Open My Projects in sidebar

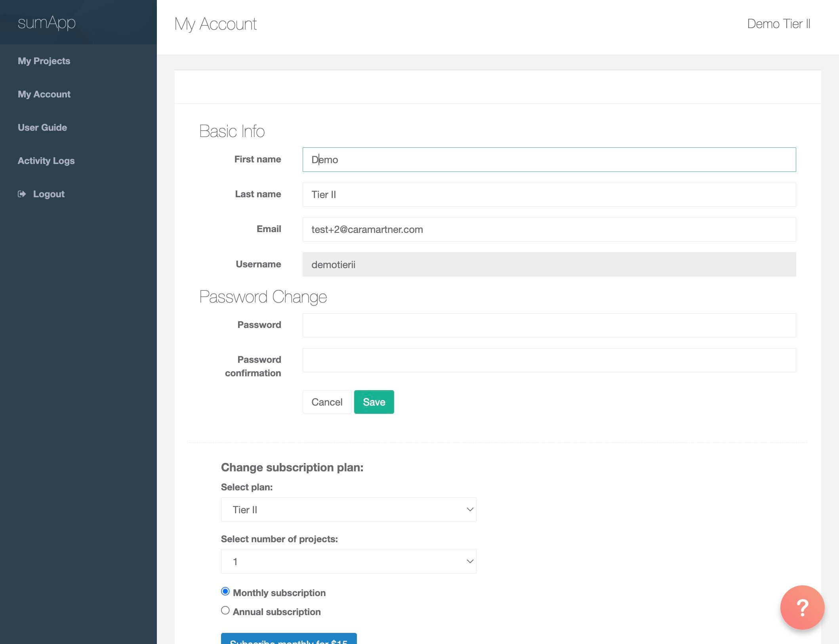coord(44,61)
